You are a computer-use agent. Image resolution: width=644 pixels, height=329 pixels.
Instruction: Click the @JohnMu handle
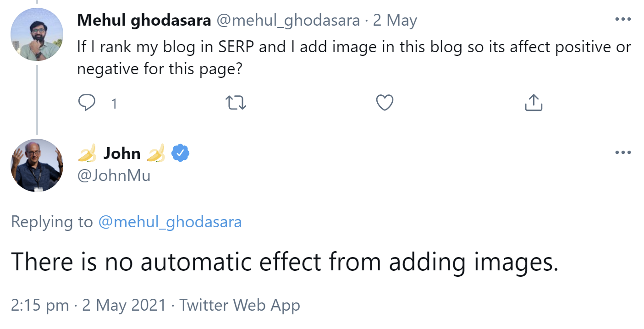(114, 175)
